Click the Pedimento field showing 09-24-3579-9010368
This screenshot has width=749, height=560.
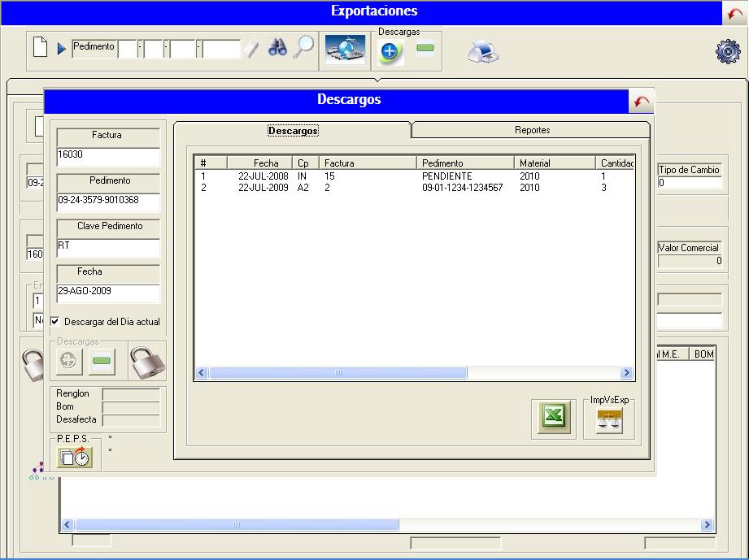click(108, 202)
